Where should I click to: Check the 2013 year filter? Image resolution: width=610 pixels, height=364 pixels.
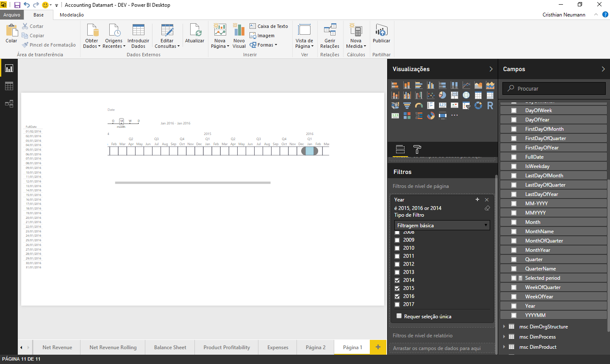point(397,272)
